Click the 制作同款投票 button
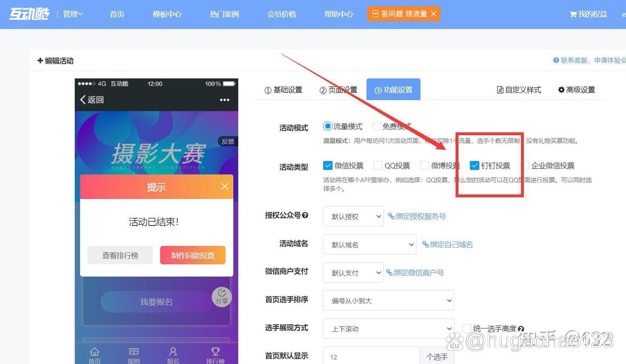Image resolution: width=626 pixels, height=364 pixels. (x=192, y=255)
